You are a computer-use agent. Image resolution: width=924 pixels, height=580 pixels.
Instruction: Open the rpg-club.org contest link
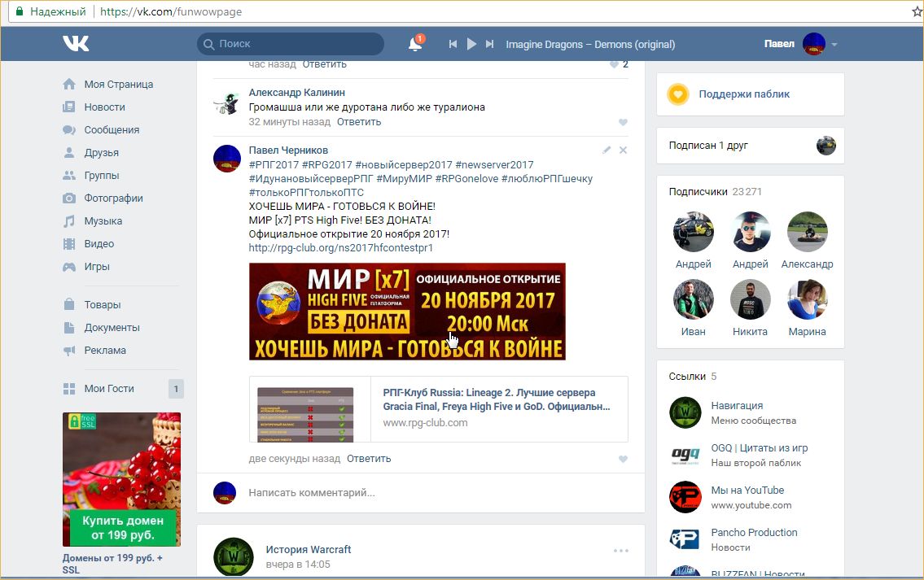coord(340,248)
